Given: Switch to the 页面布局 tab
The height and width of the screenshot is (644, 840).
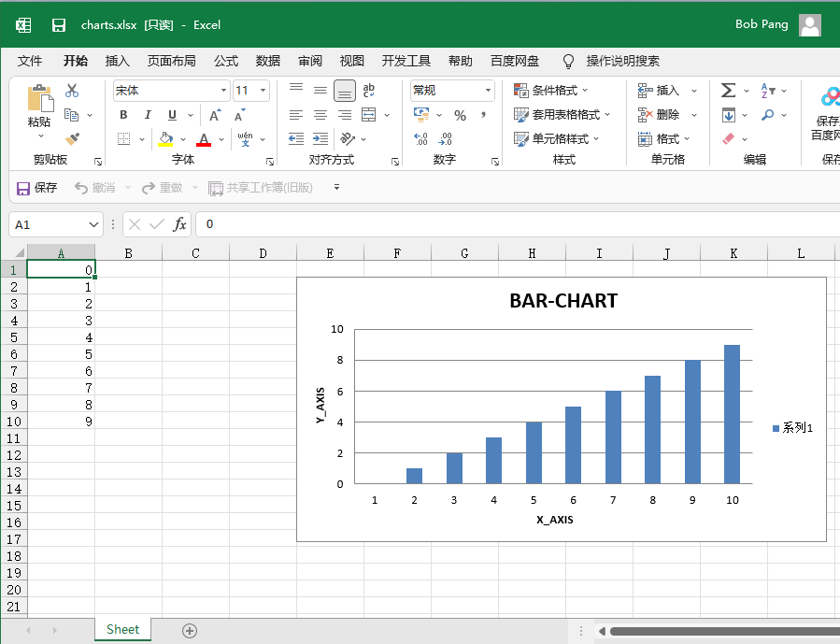Looking at the screenshot, I should [171, 61].
